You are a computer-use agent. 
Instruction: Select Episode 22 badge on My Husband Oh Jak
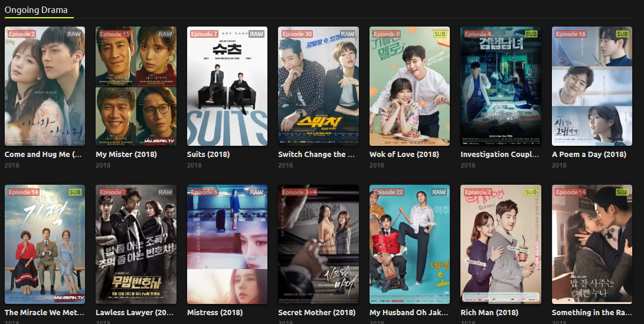(388, 192)
